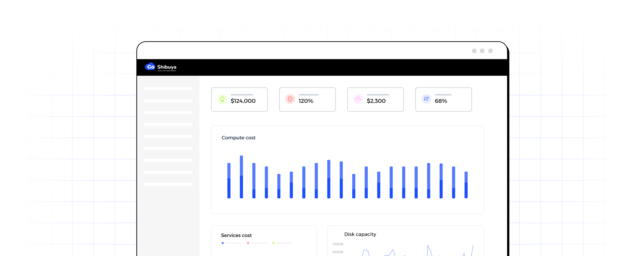Open the 68% stat card
Image resolution: width=644 pixels, height=256 pixels.
point(443,99)
